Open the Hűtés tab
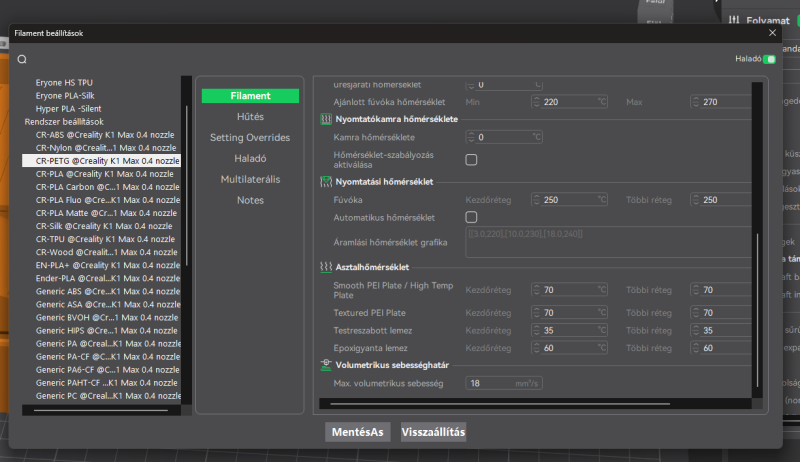This screenshot has width=800, height=462. (x=250, y=117)
